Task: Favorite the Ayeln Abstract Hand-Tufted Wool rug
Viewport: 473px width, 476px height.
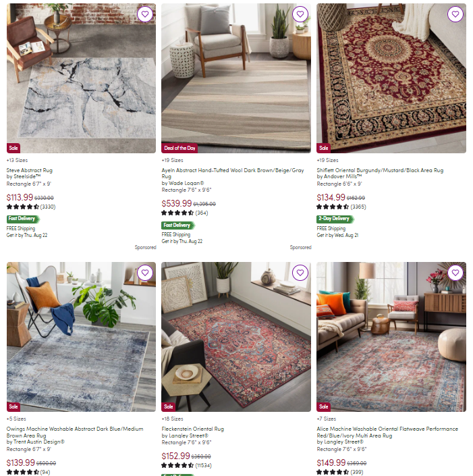Action: [x=300, y=14]
